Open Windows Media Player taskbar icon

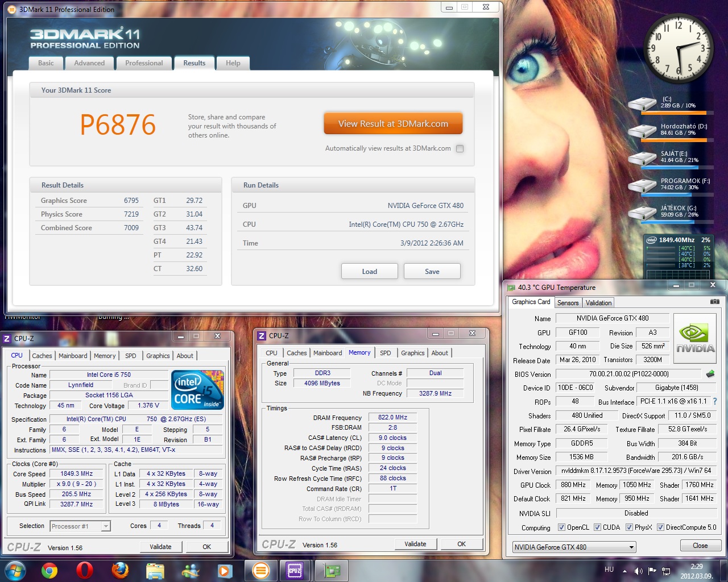(225, 570)
